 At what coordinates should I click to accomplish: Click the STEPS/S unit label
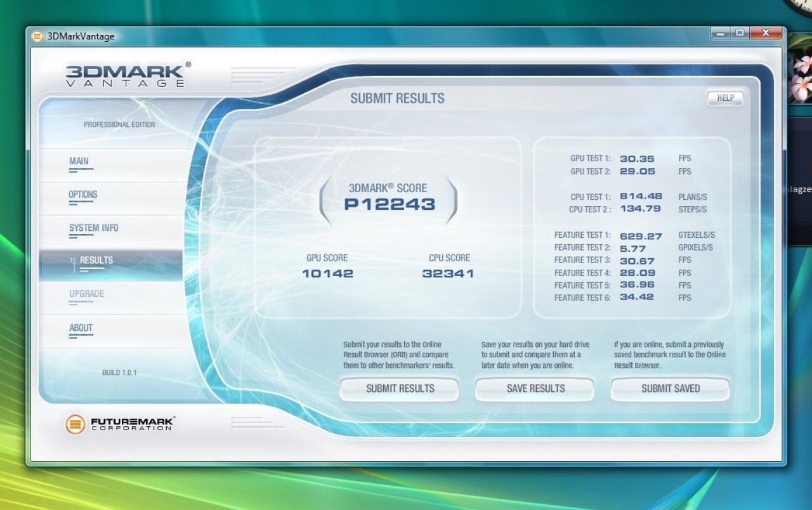[692, 209]
